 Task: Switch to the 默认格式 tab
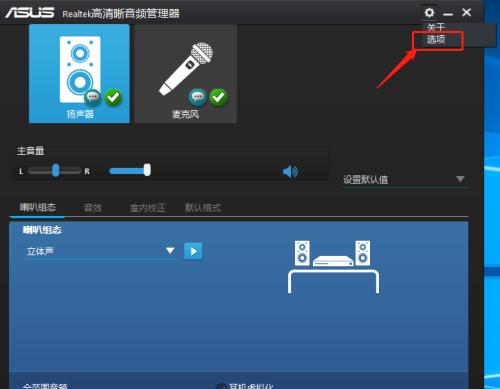(203, 208)
